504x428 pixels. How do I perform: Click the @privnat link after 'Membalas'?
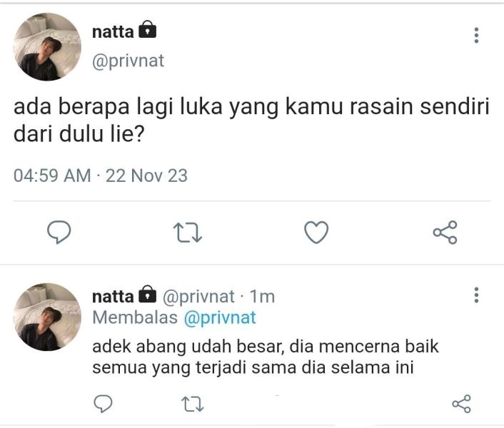pyautogui.click(x=220, y=318)
